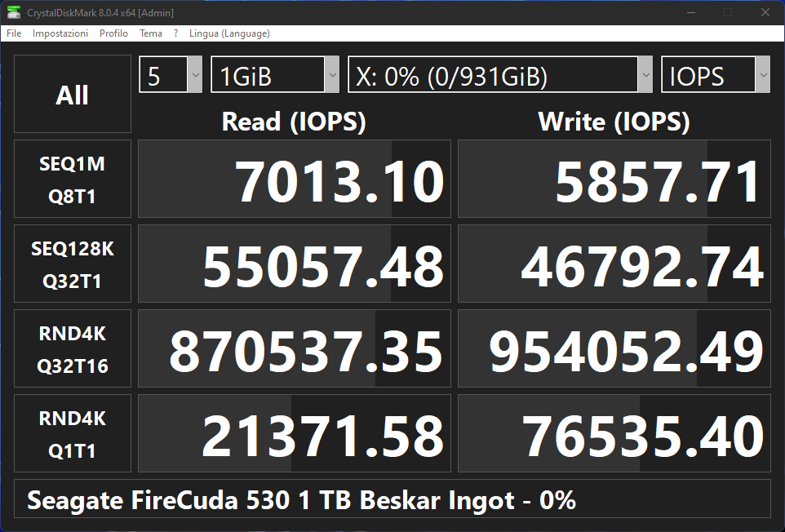This screenshot has height=532, width=785.
Task: Click the Seagate FireCuda comment text field
Action: click(x=392, y=499)
